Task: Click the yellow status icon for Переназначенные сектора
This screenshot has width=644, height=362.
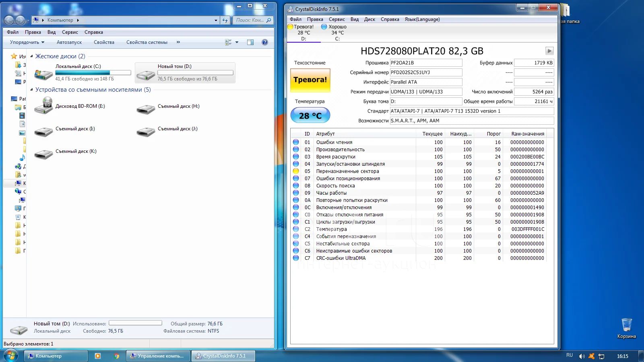Action: (296, 171)
